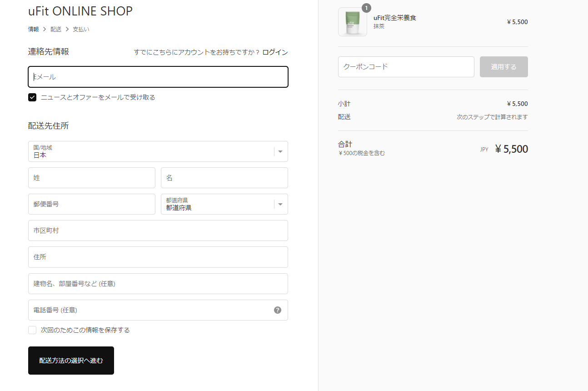Viewport: 588px width, 391px height.
Task: Open the 国/地域 country dropdown
Action: 158,151
